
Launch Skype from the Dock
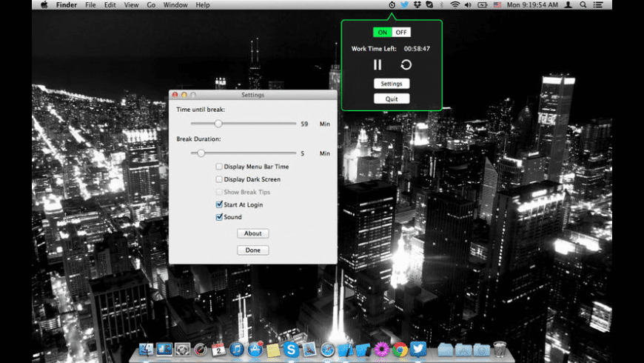tap(291, 350)
